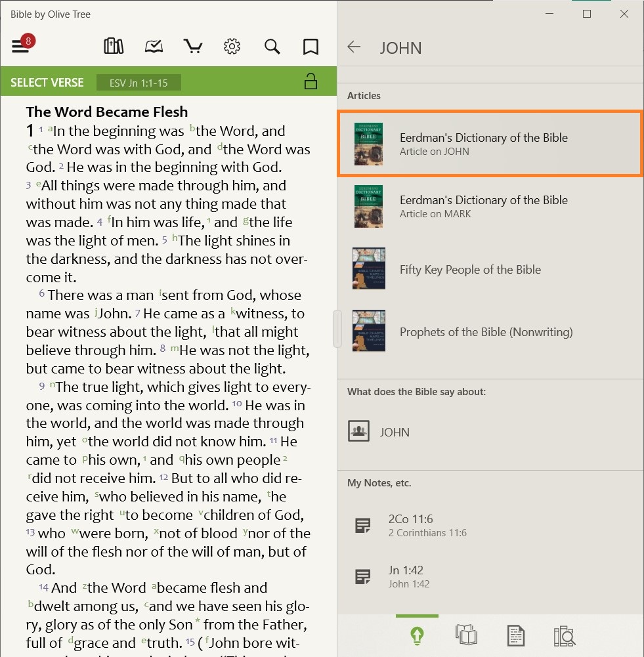Click verse number 9 'The true light'
644x657 pixels.
tap(42, 386)
